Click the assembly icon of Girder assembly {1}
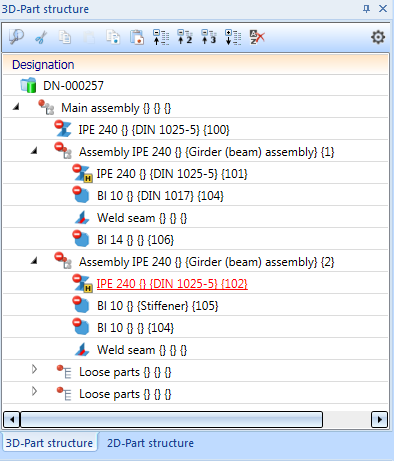The height and width of the screenshot is (461, 394). (63, 151)
